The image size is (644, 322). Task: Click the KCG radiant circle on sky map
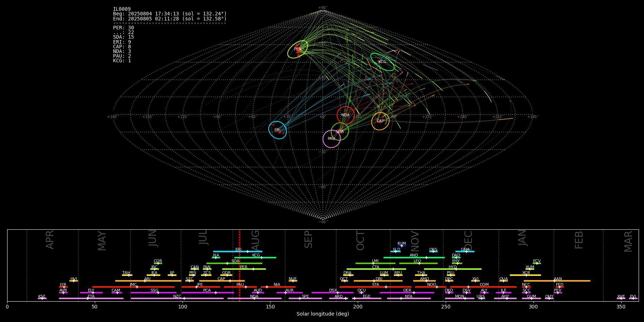(382, 62)
